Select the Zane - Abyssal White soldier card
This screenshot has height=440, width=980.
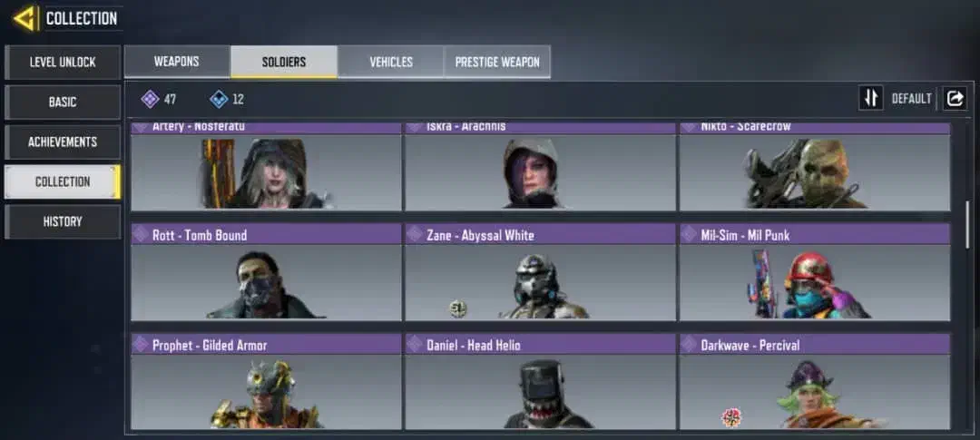click(x=541, y=272)
